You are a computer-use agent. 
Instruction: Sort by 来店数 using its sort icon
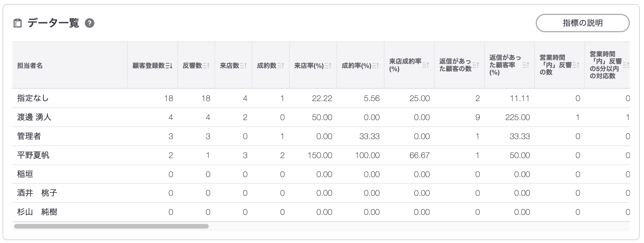[243, 66]
